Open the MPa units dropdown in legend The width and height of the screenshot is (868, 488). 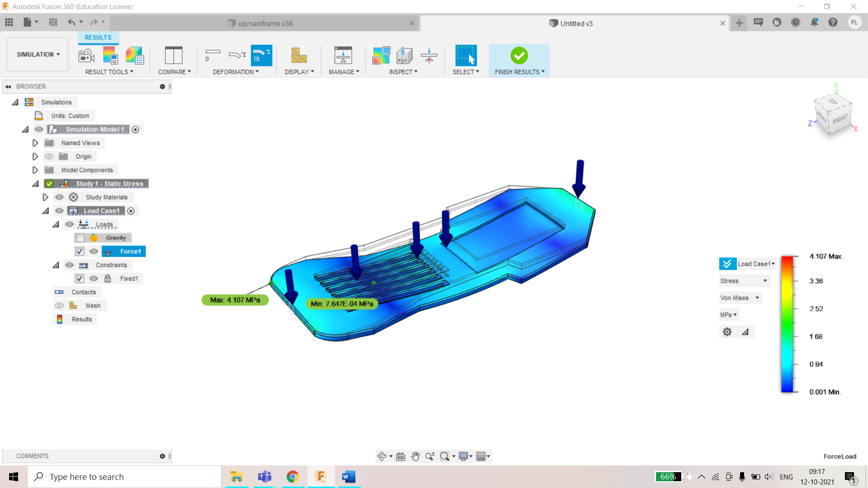[x=728, y=314]
